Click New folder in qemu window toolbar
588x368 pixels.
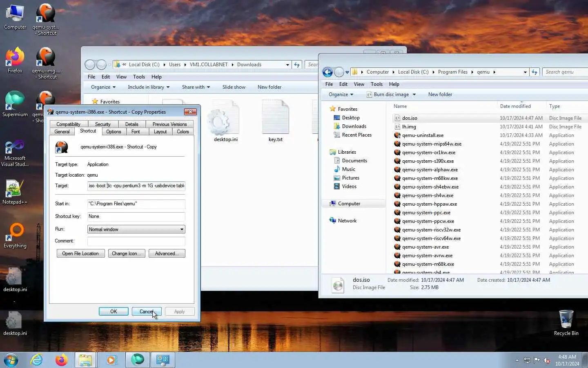click(440, 94)
